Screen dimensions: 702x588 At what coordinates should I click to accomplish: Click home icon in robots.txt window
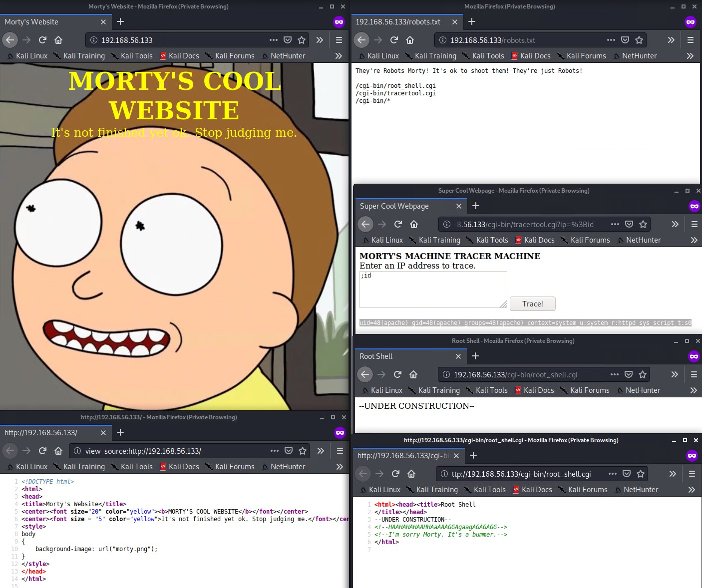click(x=410, y=40)
